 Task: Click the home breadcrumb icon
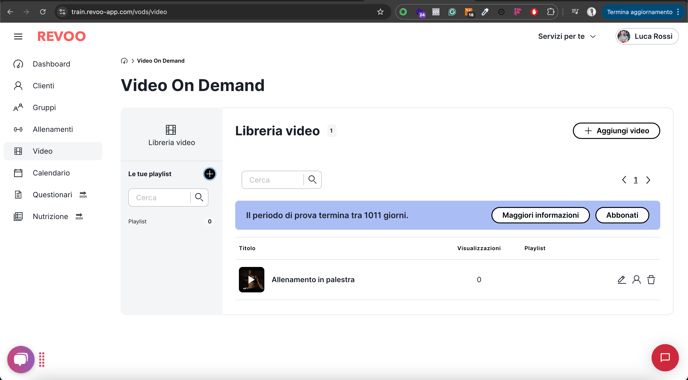click(x=124, y=61)
